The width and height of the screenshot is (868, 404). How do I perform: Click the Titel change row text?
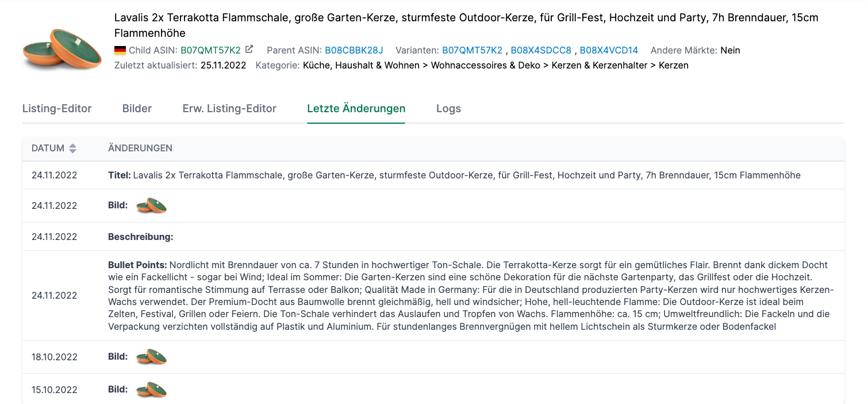click(x=454, y=175)
